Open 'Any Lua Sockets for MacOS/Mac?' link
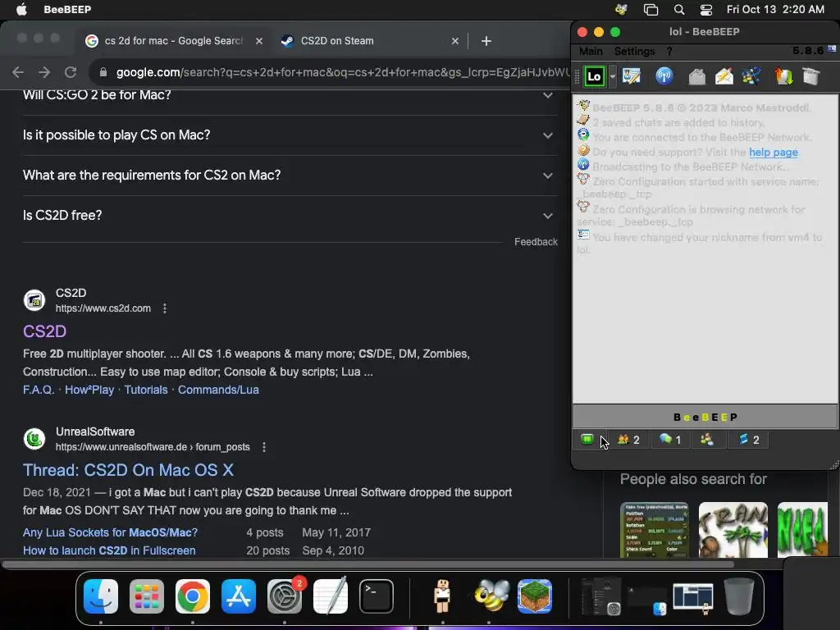840x630 pixels. pos(110,532)
